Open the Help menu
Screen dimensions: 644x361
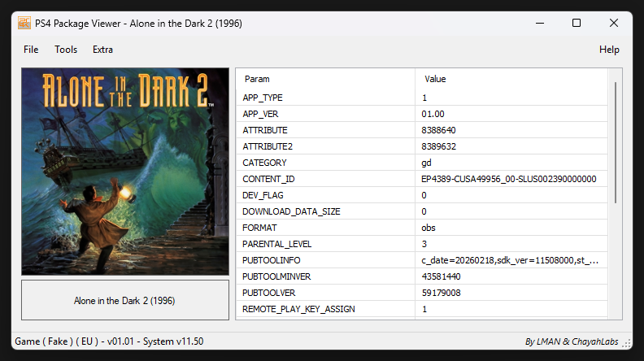click(609, 50)
